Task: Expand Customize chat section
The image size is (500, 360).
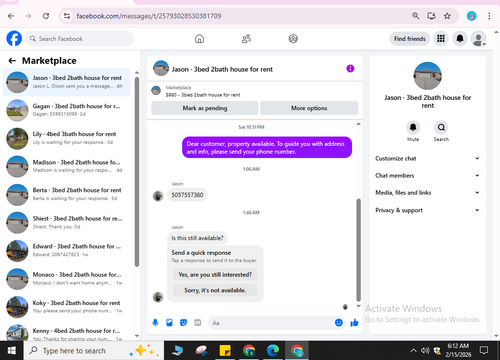Action: click(x=428, y=158)
